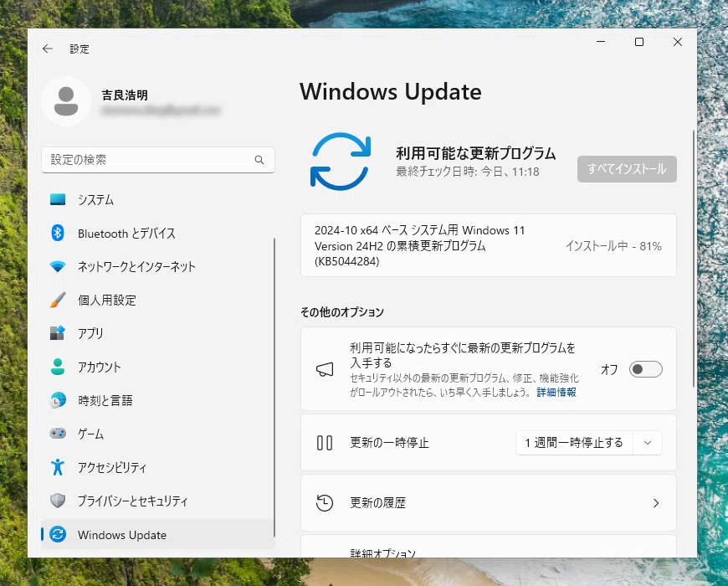Click the Wi-Fi icon for ネットワークとインターネット
The width and height of the screenshot is (728, 586).
(58, 266)
